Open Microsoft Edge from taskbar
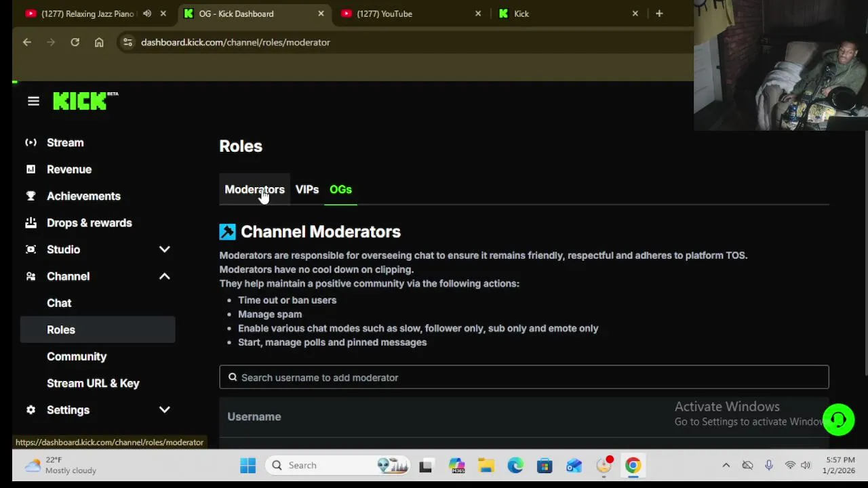This screenshot has width=868, height=488. pyautogui.click(x=515, y=466)
